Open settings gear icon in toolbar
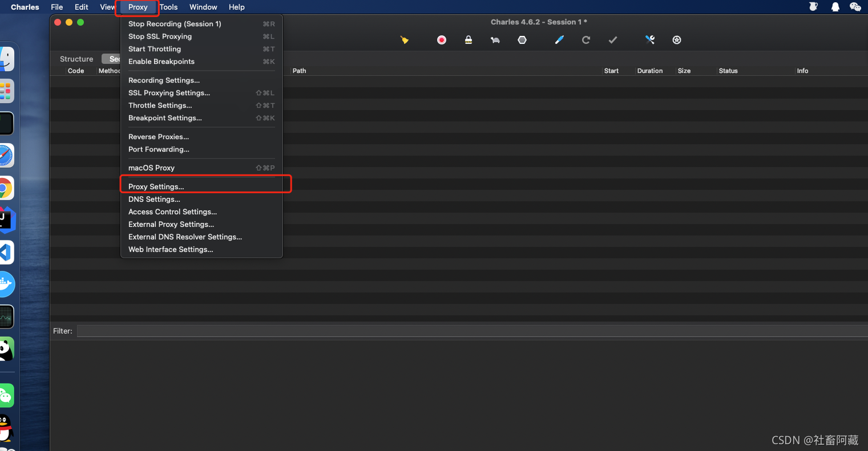Viewport: 868px width, 451px height. pyautogui.click(x=677, y=40)
